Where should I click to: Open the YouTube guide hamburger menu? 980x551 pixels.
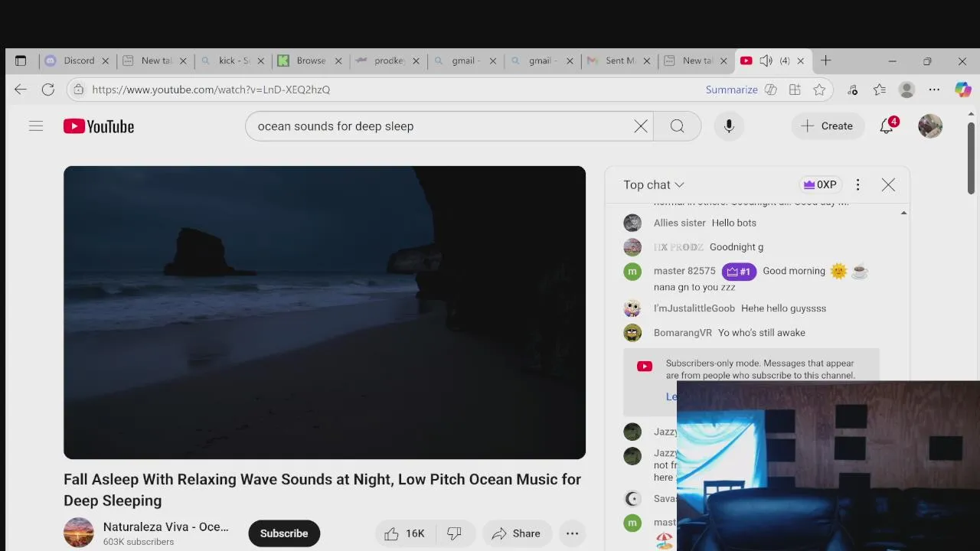tap(36, 126)
